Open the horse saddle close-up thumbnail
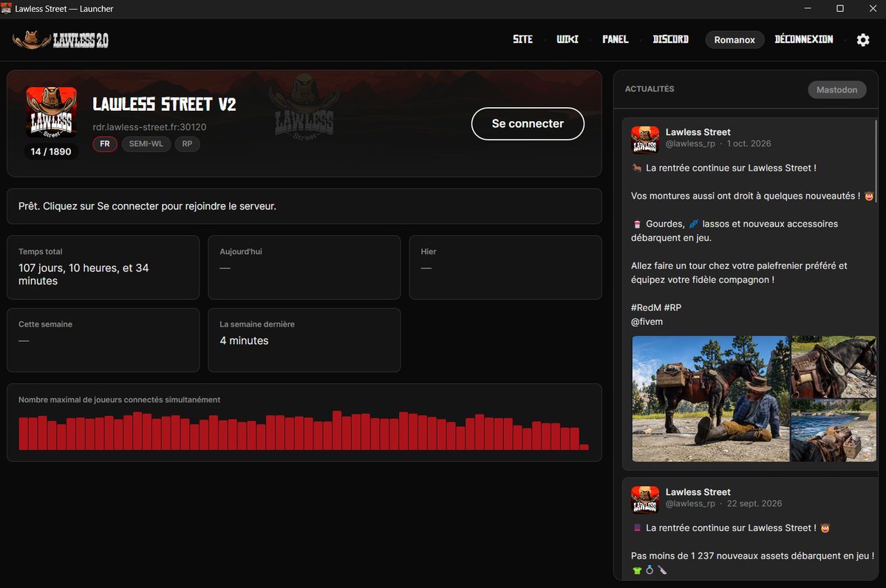 [834, 367]
